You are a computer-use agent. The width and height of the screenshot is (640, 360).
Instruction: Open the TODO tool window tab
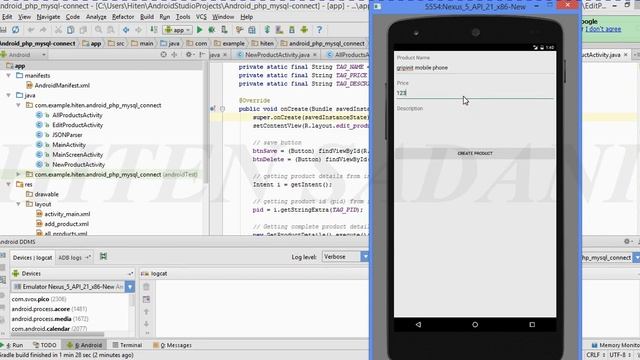[45, 345]
